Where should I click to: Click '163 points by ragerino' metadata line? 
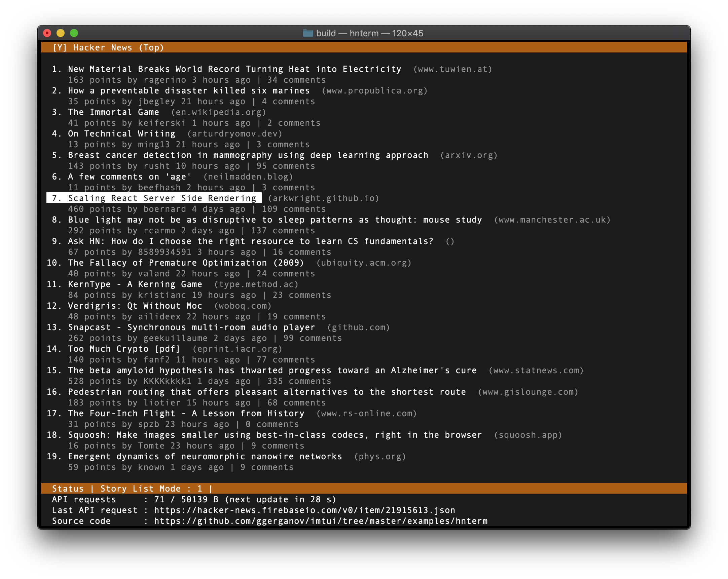(197, 80)
